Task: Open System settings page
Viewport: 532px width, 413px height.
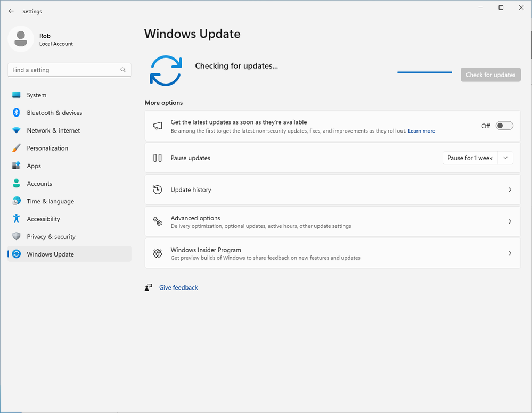Action: pos(69,95)
